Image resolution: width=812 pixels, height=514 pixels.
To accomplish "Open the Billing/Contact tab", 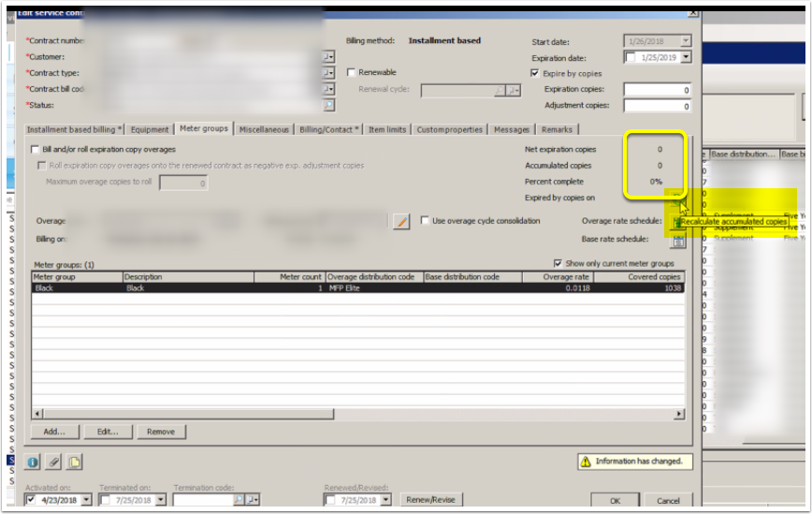I will coord(329,129).
